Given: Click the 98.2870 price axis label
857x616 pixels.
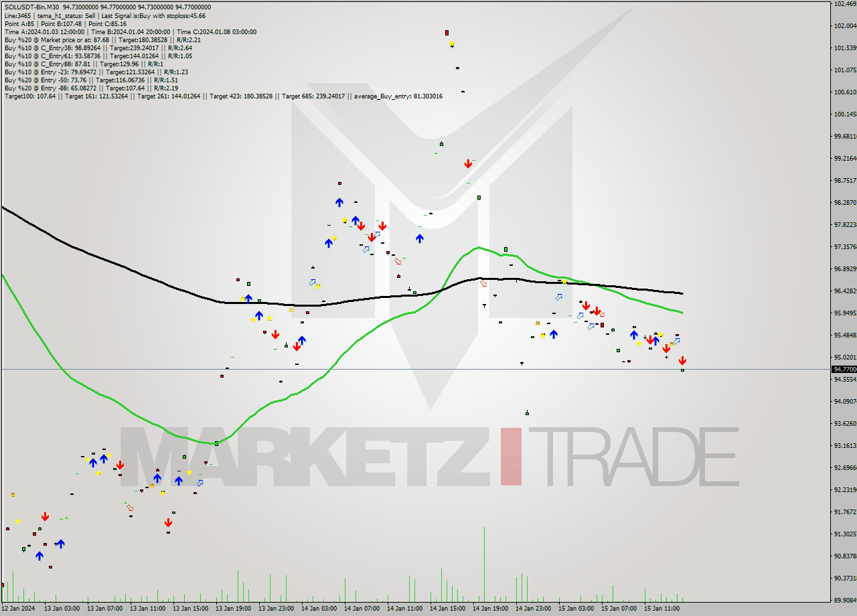Looking at the screenshot, I should (845, 202).
